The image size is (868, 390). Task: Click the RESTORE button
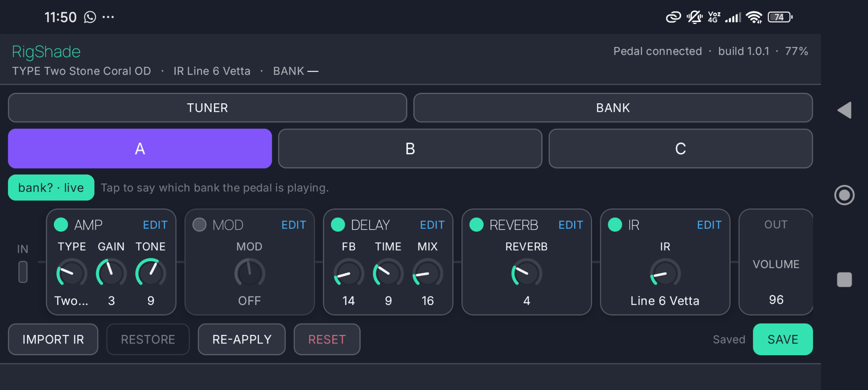tap(148, 339)
